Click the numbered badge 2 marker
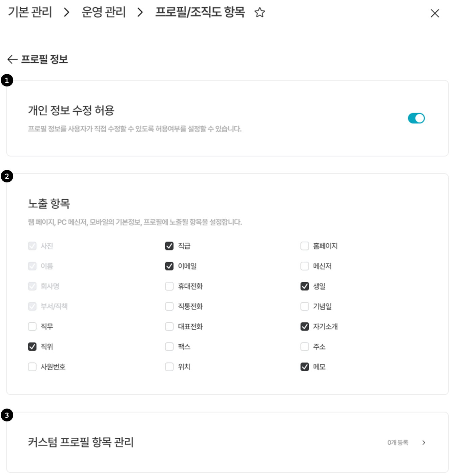454x476 pixels. click(7, 176)
